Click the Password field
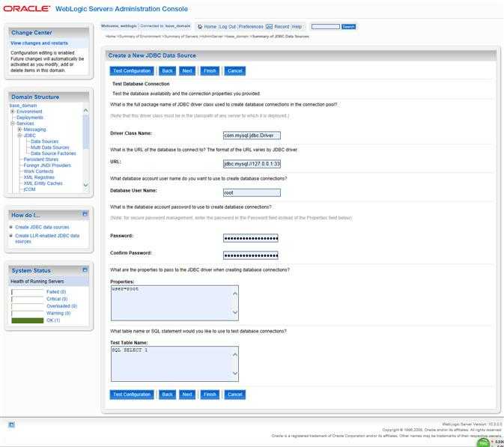 [x=251, y=238]
